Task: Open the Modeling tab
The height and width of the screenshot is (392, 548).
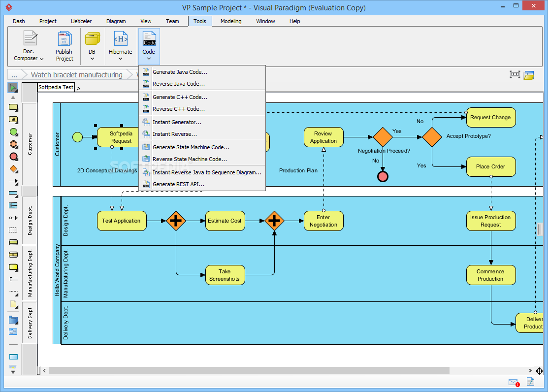Action: click(231, 21)
